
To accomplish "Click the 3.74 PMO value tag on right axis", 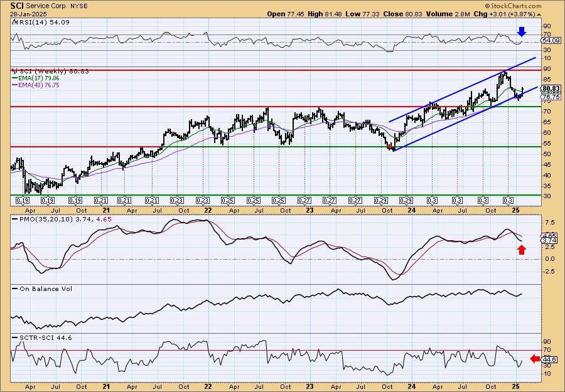I will pos(551,240).
